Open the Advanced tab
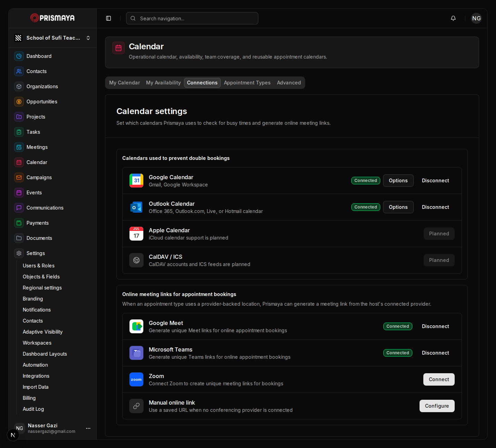 (x=289, y=83)
